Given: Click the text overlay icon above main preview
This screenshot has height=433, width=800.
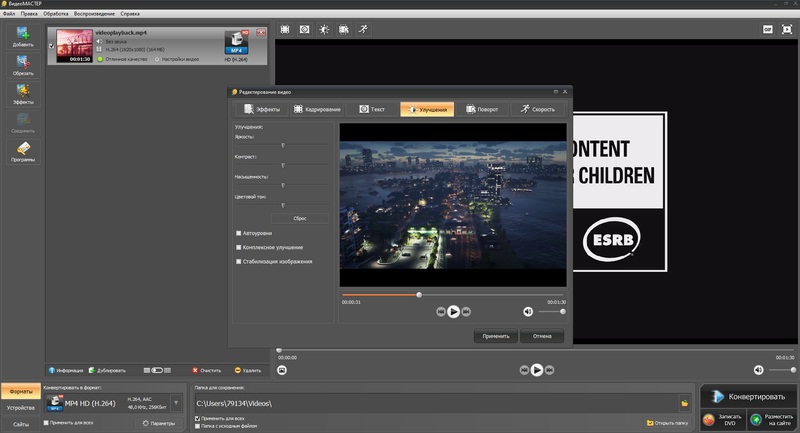Looking at the screenshot, I should point(305,30).
